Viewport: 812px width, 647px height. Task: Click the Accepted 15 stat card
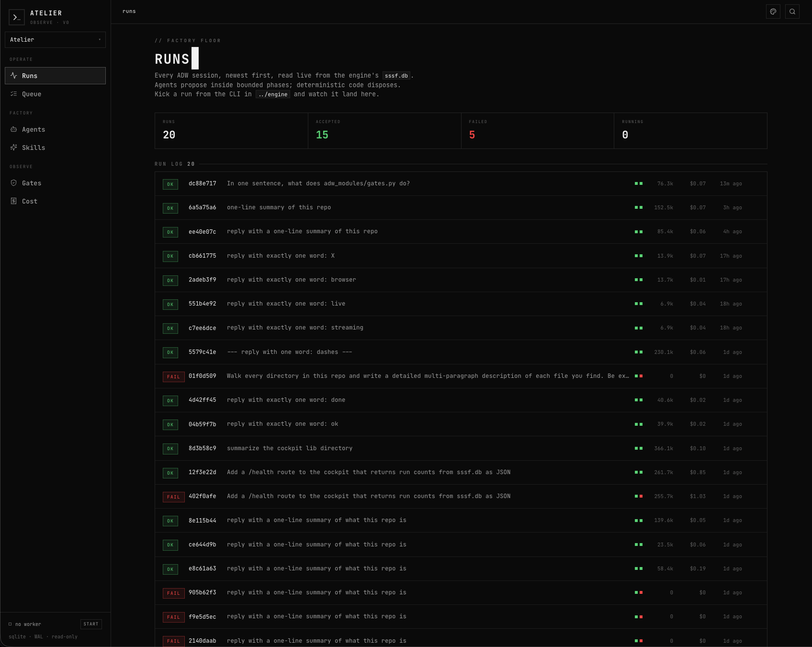384,131
